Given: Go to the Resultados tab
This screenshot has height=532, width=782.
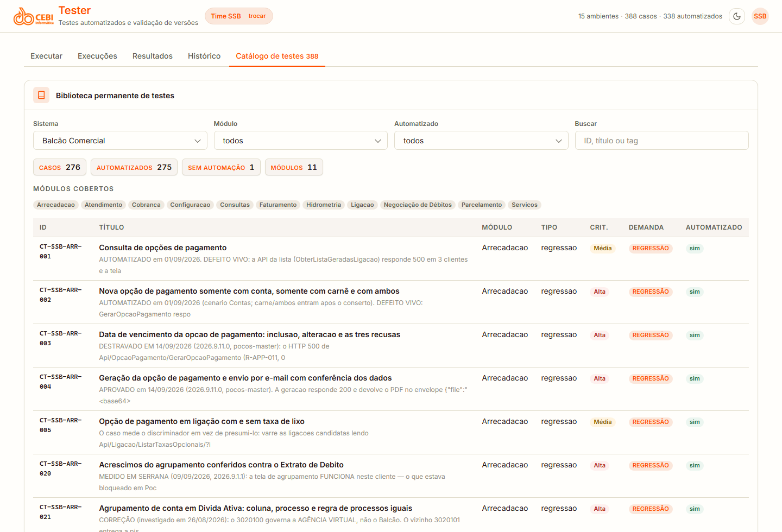Looking at the screenshot, I should tap(153, 56).
